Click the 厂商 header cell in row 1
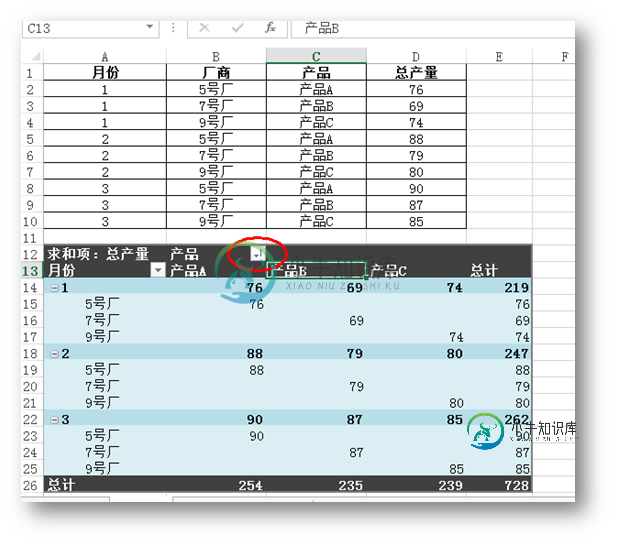This screenshot has height=544, width=617. [x=216, y=72]
